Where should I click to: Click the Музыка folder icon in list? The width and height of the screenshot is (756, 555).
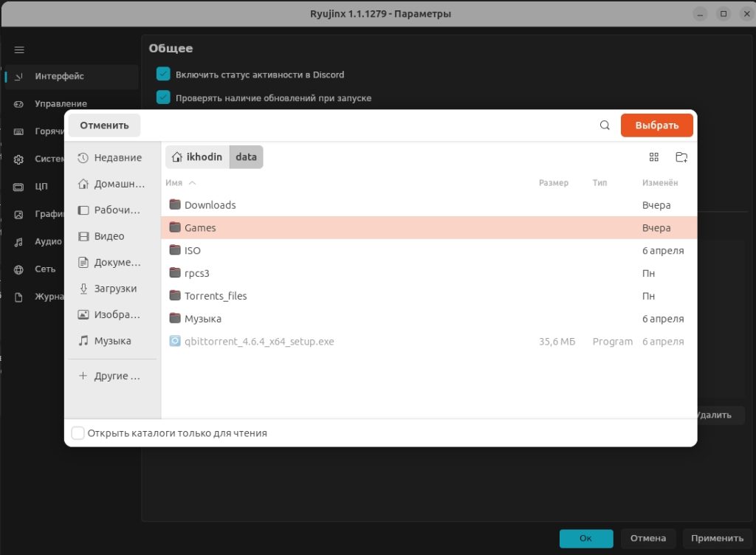(x=174, y=317)
